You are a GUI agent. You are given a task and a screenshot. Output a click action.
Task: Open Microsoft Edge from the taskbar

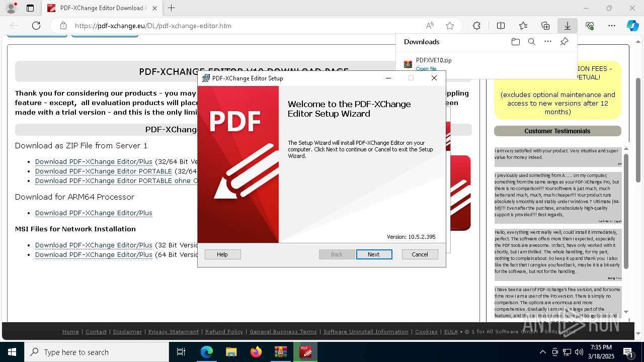[x=207, y=352]
